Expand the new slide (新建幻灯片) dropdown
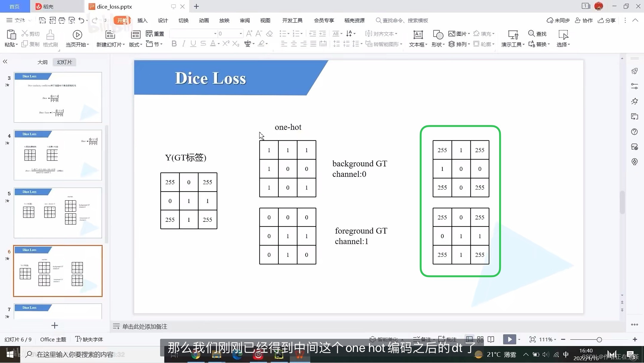The width and height of the screenshot is (644, 363). click(x=123, y=44)
